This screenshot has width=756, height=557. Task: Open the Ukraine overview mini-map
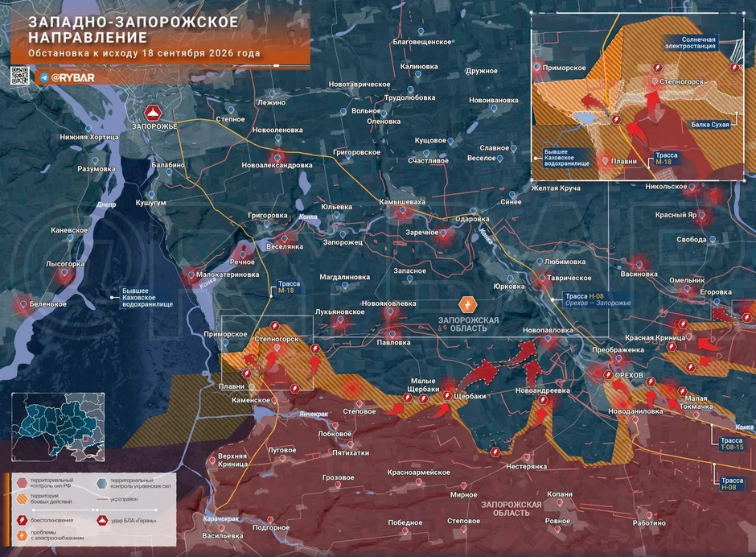(58, 427)
